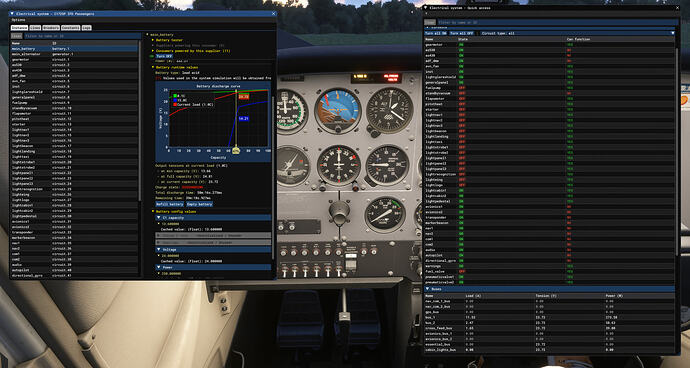Click the Refill battery button
690x368 pixels.
(x=170, y=204)
